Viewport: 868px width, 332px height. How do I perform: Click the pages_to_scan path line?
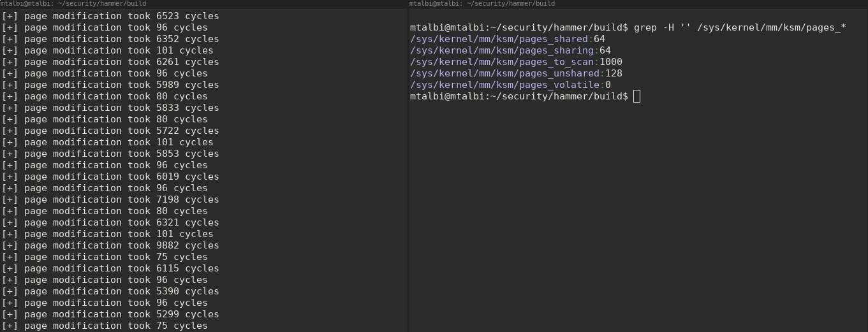click(x=516, y=62)
